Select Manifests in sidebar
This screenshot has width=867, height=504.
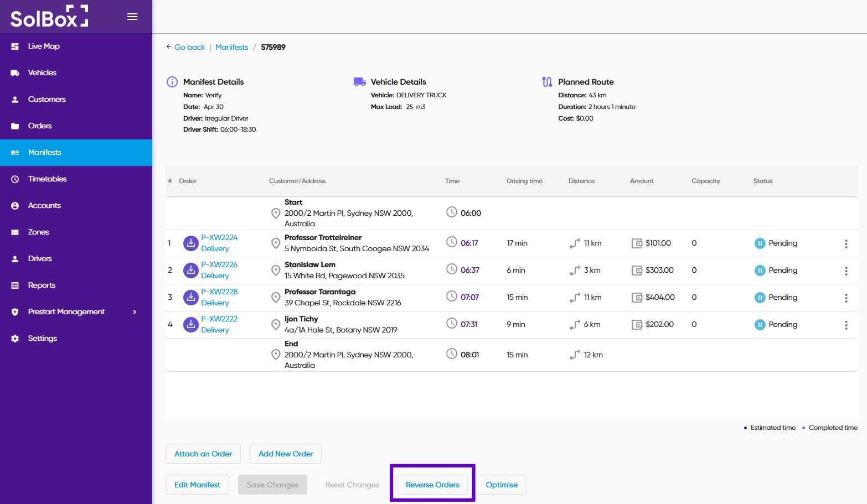pos(76,153)
